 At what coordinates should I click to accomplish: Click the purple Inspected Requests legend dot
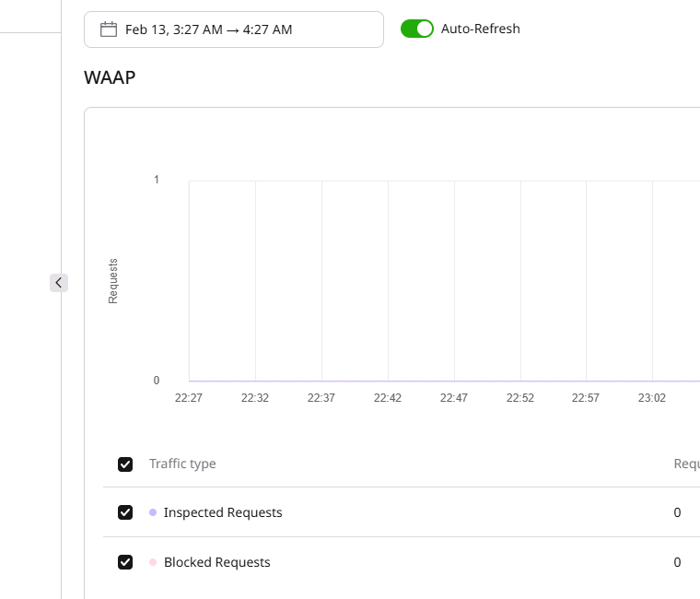pyautogui.click(x=153, y=512)
